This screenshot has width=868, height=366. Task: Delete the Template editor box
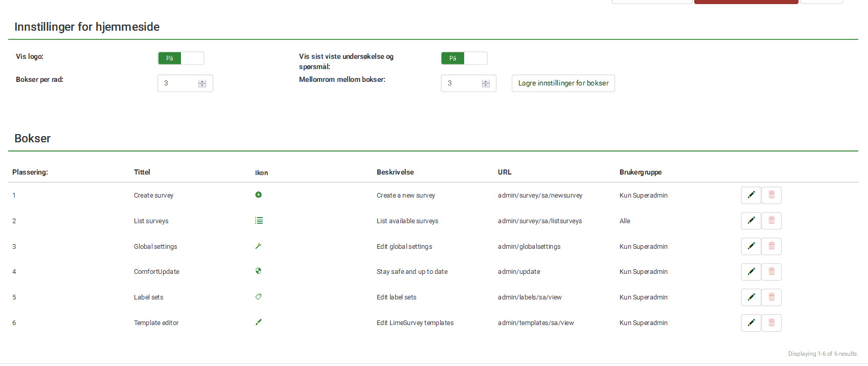[771, 323]
